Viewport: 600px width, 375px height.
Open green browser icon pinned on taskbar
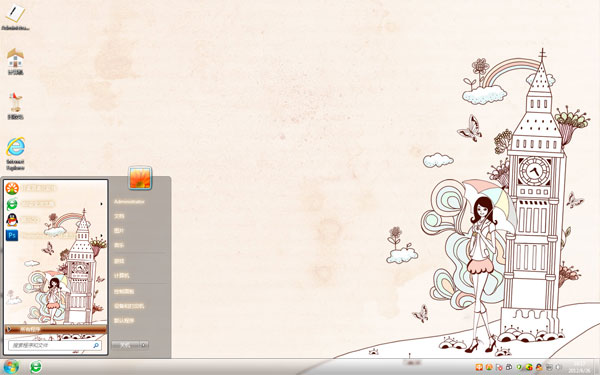36,367
